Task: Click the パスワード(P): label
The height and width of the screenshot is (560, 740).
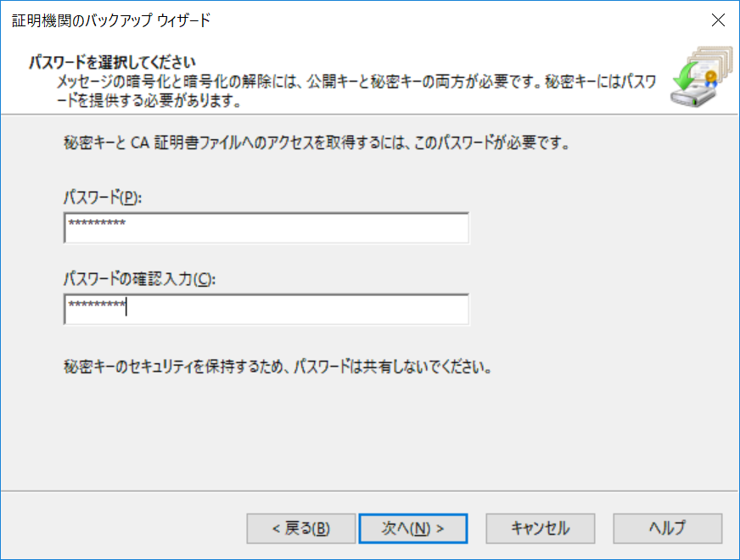Action: tap(103, 197)
